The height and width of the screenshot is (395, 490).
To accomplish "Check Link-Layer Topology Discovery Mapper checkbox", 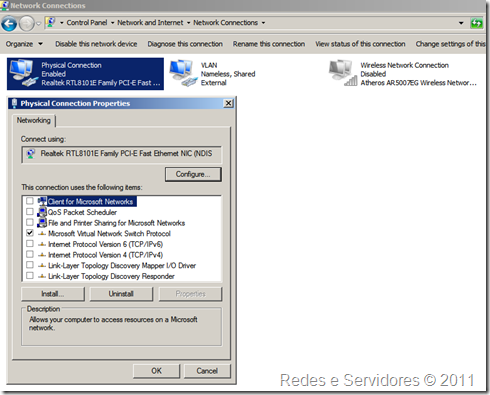I will tap(30, 265).
